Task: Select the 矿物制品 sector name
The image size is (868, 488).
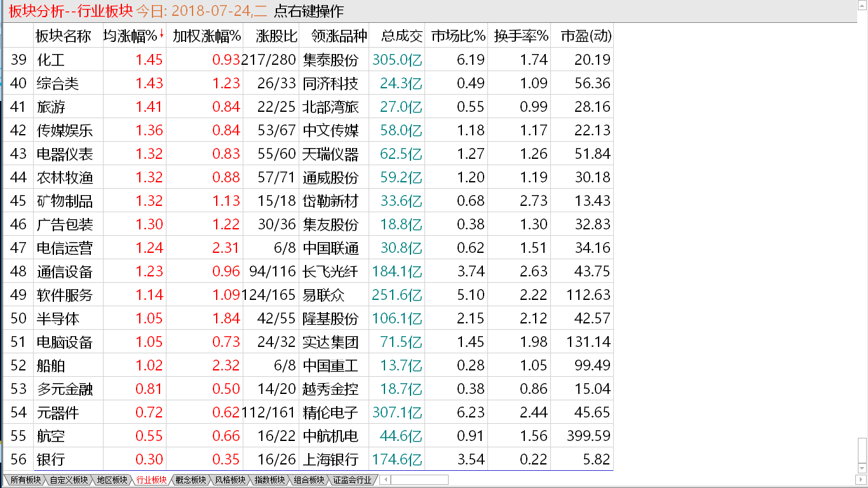Action: pos(65,201)
